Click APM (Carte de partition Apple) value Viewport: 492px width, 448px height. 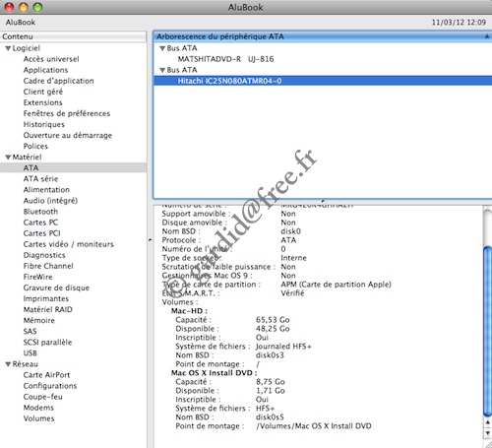336,285
